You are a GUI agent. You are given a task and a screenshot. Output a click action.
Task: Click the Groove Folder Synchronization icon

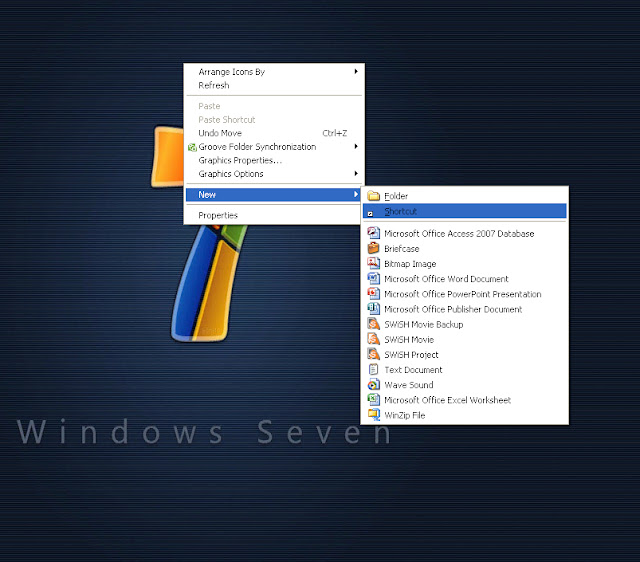(192, 147)
